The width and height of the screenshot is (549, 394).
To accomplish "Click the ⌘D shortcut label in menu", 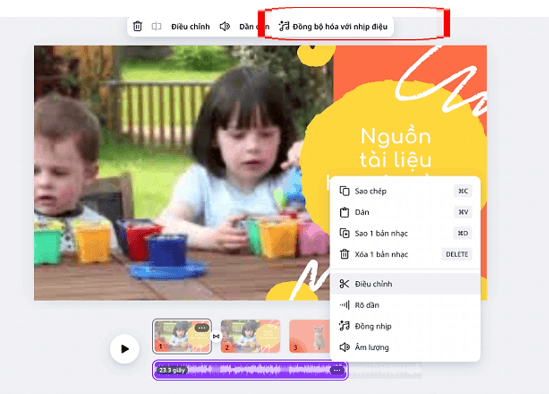I will pos(463,233).
